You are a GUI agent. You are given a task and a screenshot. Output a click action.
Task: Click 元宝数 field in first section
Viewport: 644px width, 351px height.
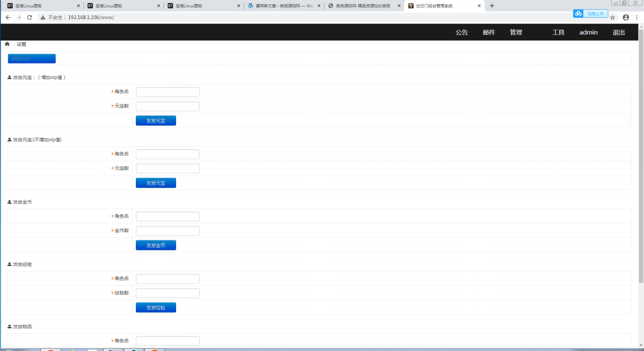168,106
